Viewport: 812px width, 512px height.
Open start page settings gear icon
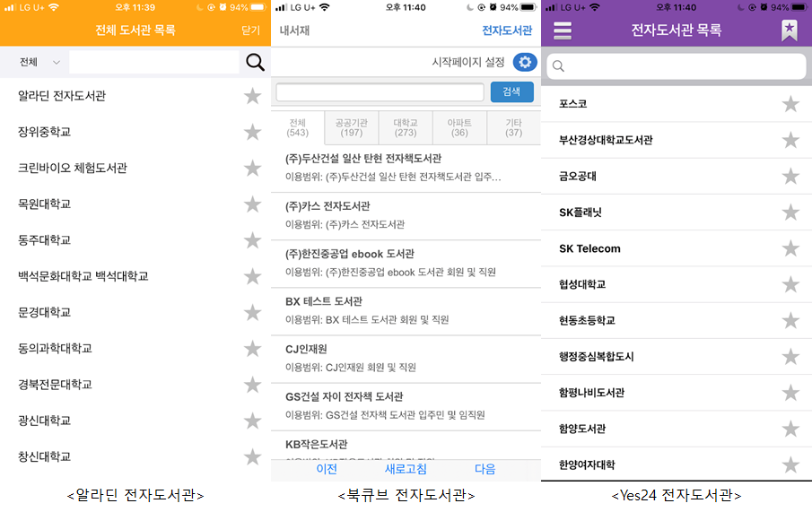[525, 62]
